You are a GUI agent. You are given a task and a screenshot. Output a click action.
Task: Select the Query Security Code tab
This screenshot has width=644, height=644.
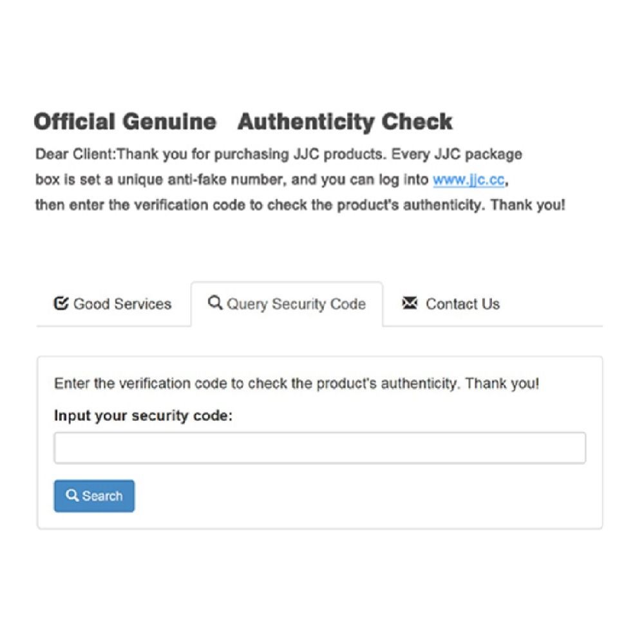click(287, 304)
